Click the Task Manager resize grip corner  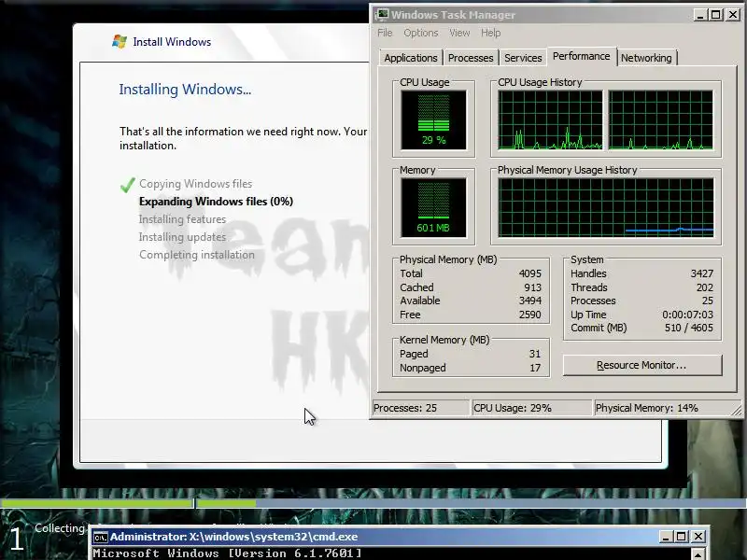[737, 409]
